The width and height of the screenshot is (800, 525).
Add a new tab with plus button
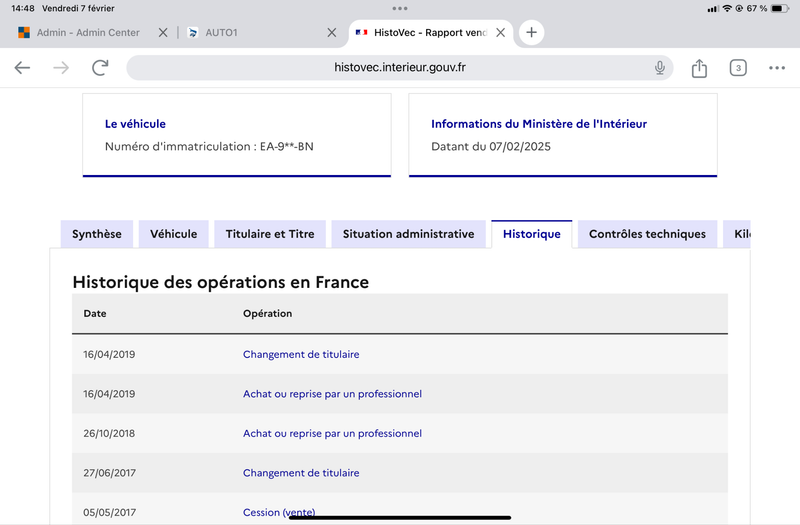coord(531,32)
